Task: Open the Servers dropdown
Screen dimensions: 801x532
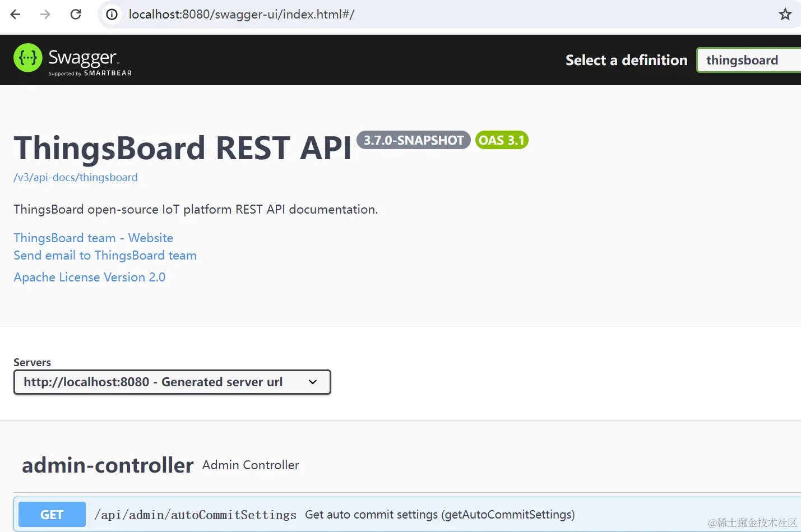Action: 172,382
